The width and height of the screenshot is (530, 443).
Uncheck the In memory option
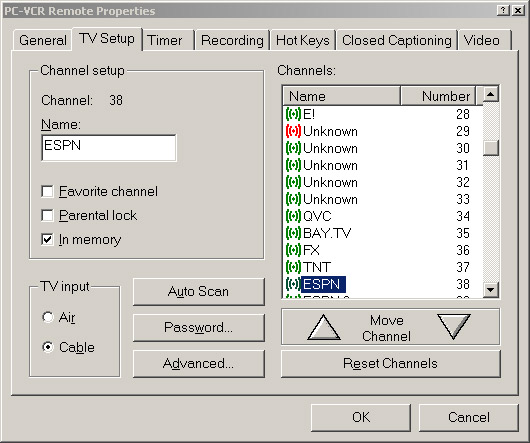(47, 239)
